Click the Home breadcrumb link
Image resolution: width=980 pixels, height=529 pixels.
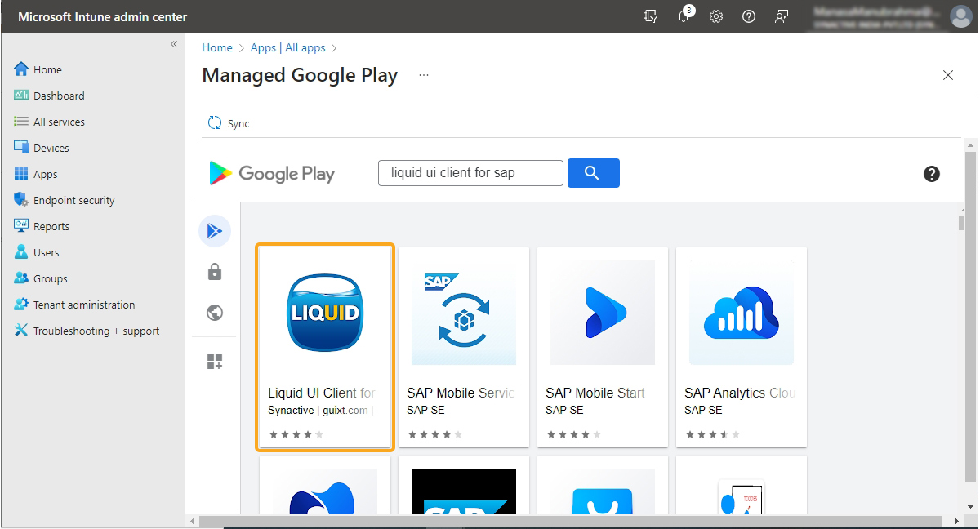coord(217,47)
